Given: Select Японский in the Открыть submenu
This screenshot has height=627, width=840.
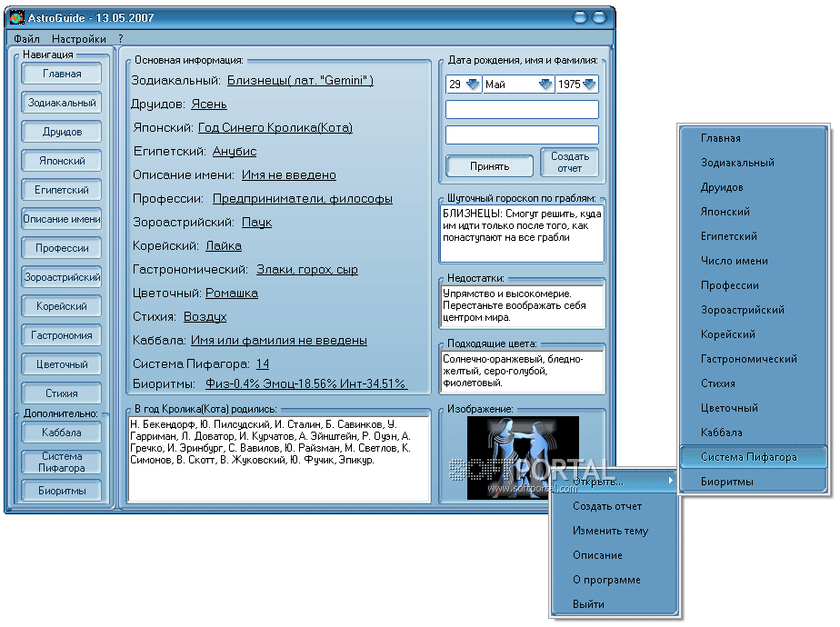Looking at the screenshot, I should (754, 212).
